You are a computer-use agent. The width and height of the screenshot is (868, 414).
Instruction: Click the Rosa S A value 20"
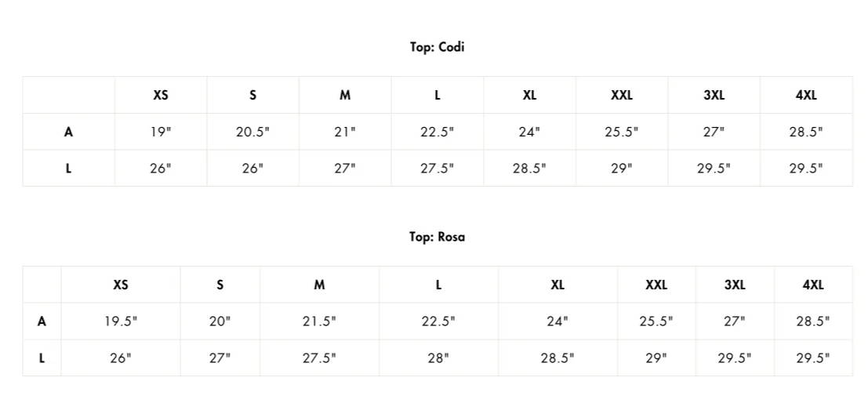pos(220,321)
